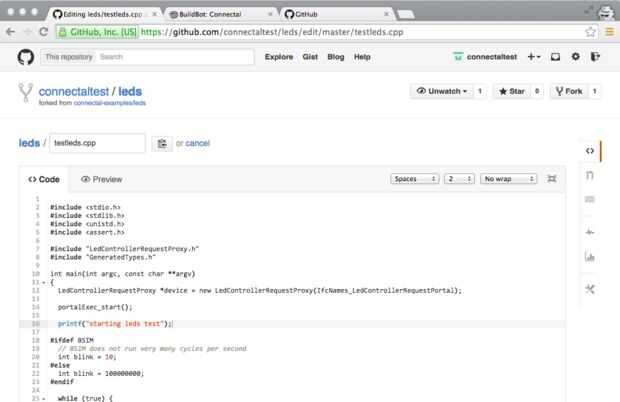Click the leds breadcrumb link
This screenshot has width=620, height=402.
point(29,143)
